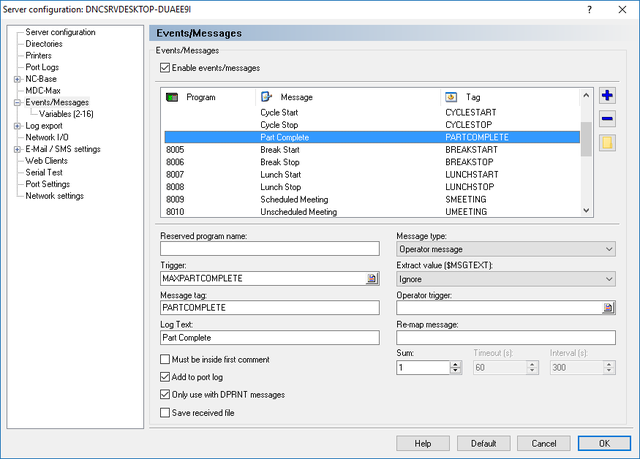Screen dimensions: 640x459
Task: Expand the NC-Base tree node
Action: click(17, 79)
